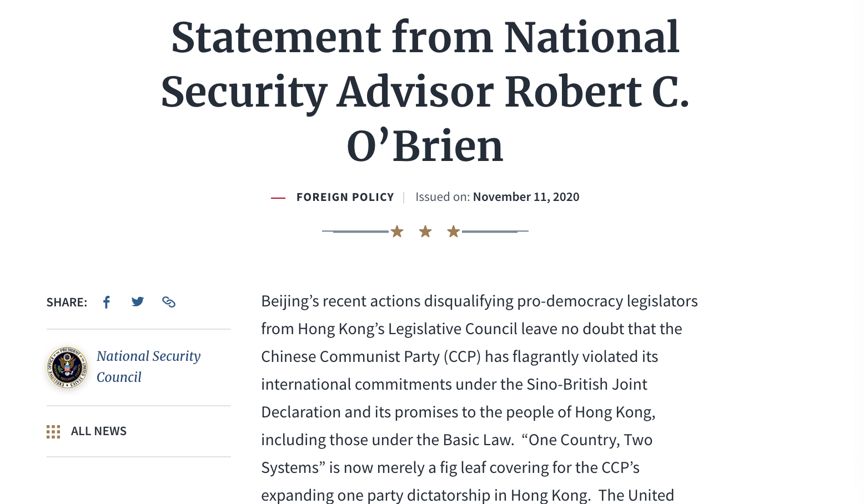Click the November 11, 2020 date
The height and width of the screenshot is (504, 864).
coord(526,197)
